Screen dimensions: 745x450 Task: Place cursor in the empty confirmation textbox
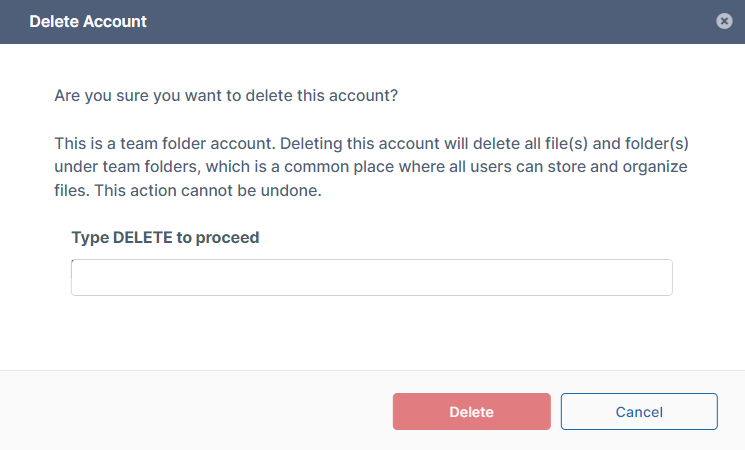pos(371,277)
